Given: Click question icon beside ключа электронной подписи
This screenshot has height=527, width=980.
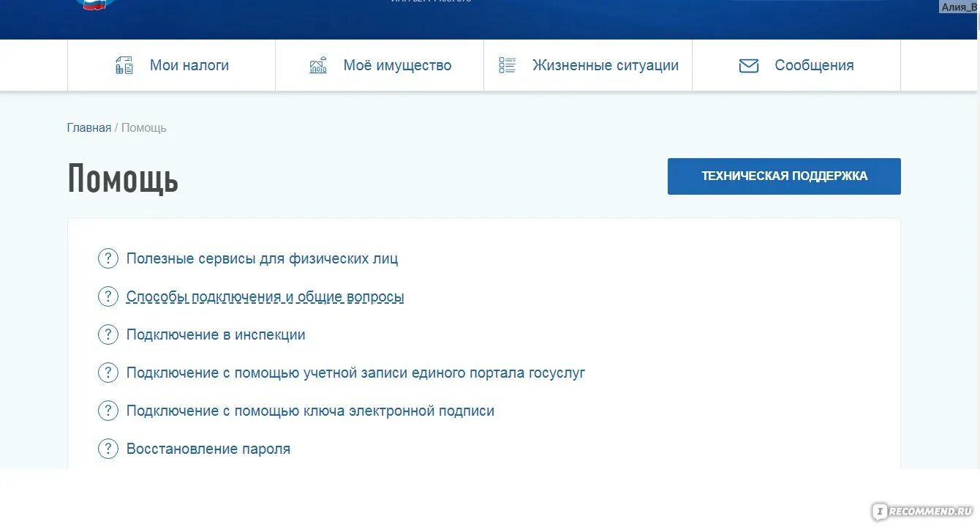Looking at the screenshot, I should pyautogui.click(x=108, y=411).
